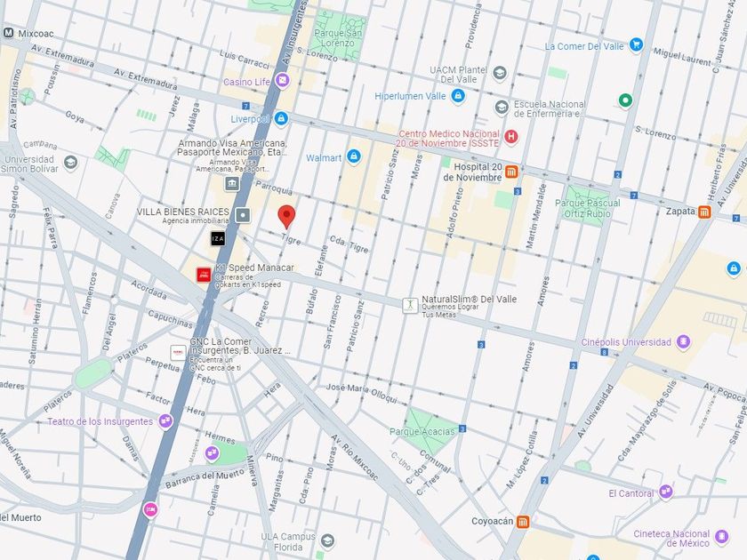Click the Av. Popoca street label
This screenshot has width=747, height=560.
click(725, 393)
